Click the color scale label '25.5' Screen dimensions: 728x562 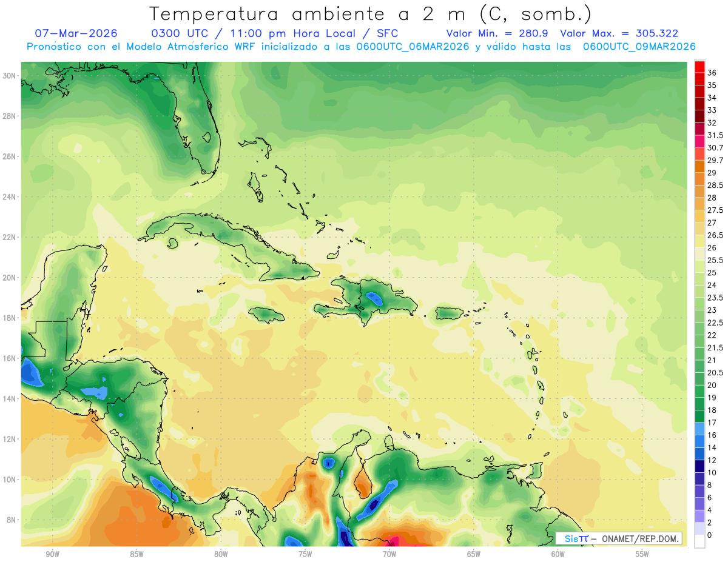(715, 260)
